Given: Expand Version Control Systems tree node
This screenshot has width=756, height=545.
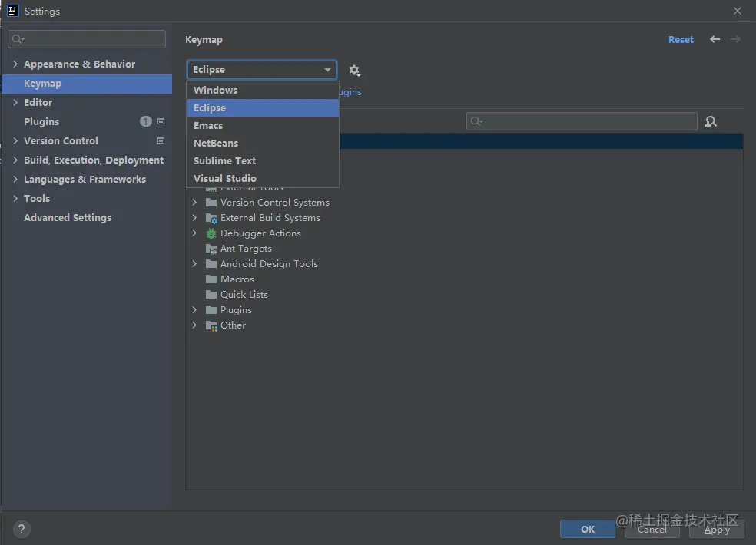Looking at the screenshot, I should (194, 203).
